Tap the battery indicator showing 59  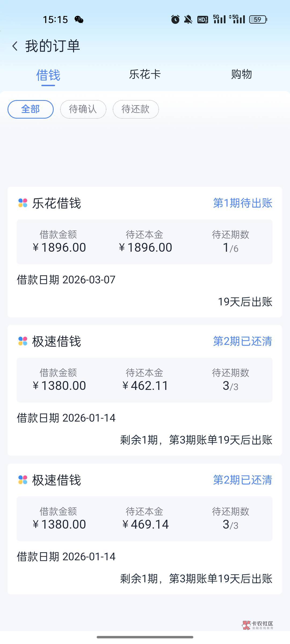tap(258, 19)
